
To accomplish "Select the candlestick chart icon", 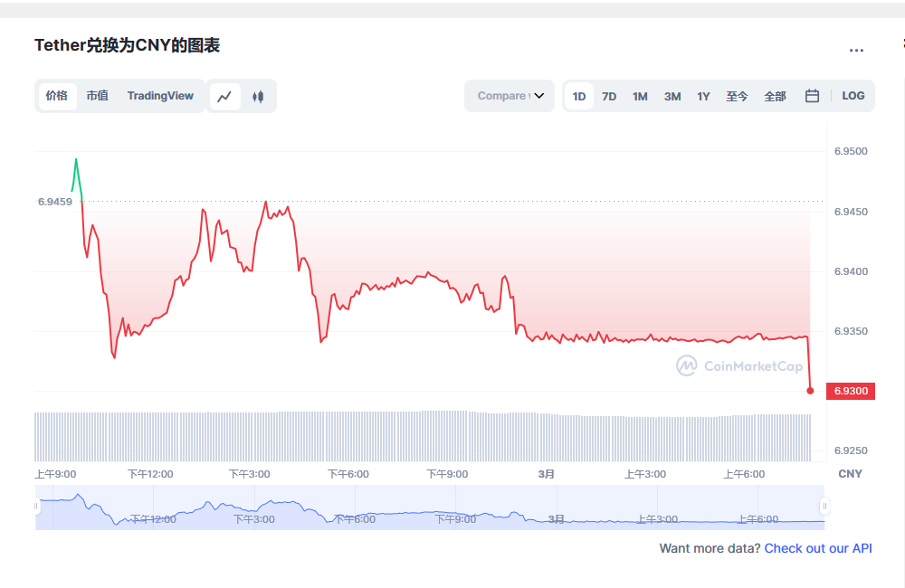I will (258, 95).
